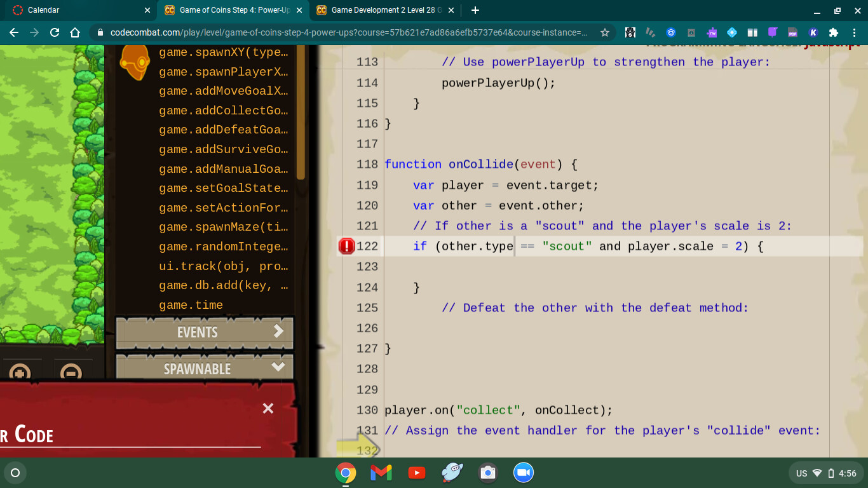Screen dimensions: 868x488
Task: Click 'var player = event.target;' on line 119
Action: coord(506,185)
